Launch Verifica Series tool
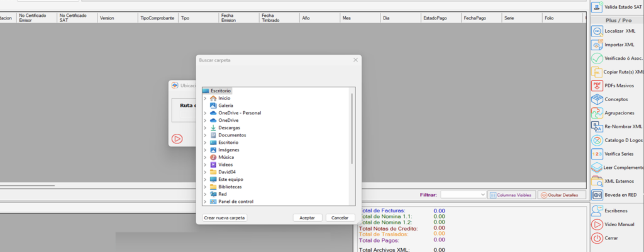Image resolution: width=644 pixels, height=252 pixels. (x=597, y=154)
